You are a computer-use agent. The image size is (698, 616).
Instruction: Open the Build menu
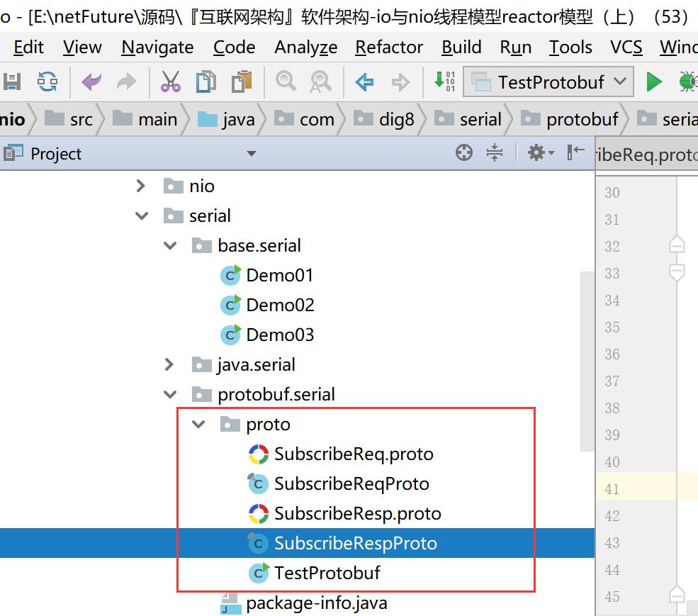coord(461,47)
